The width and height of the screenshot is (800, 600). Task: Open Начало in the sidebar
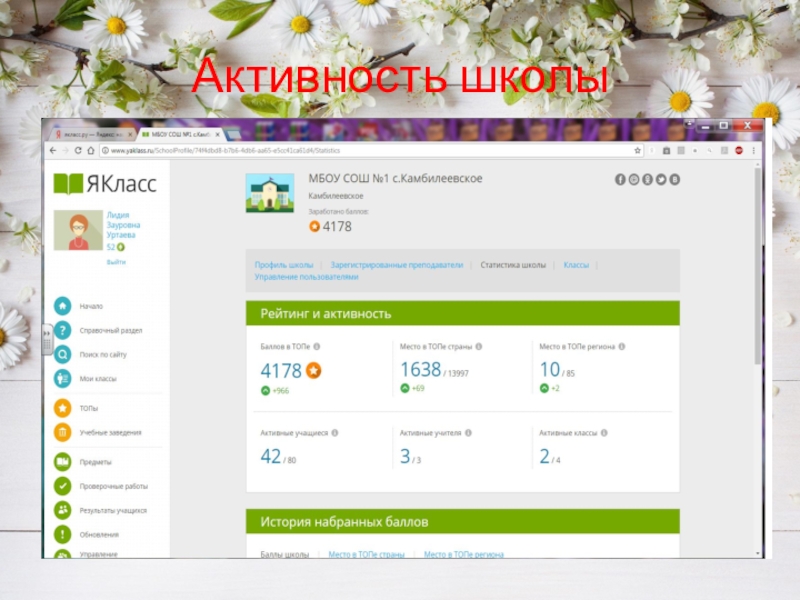91,306
